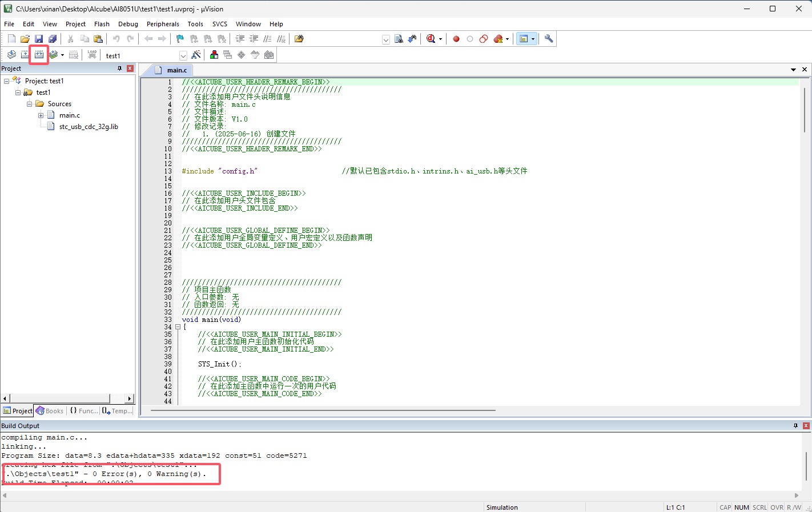The width and height of the screenshot is (812, 512).
Task: Open the Find in Files icon
Action: pyautogui.click(x=299, y=39)
